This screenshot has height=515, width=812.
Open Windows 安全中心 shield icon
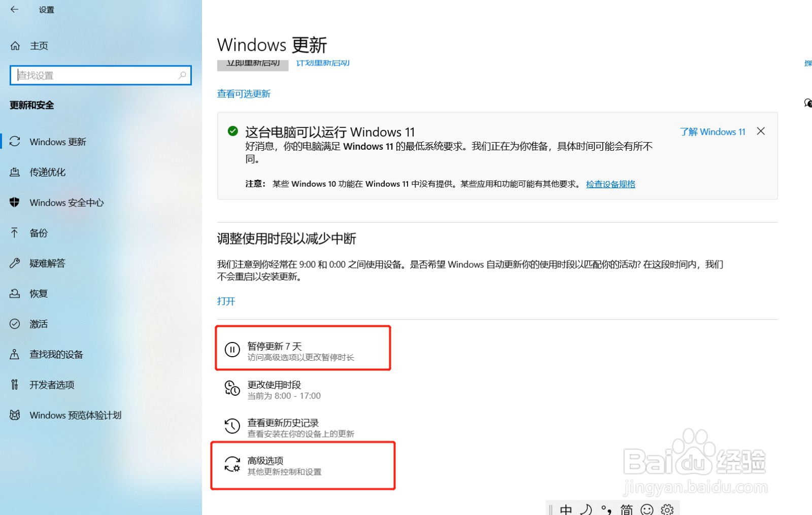point(15,202)
